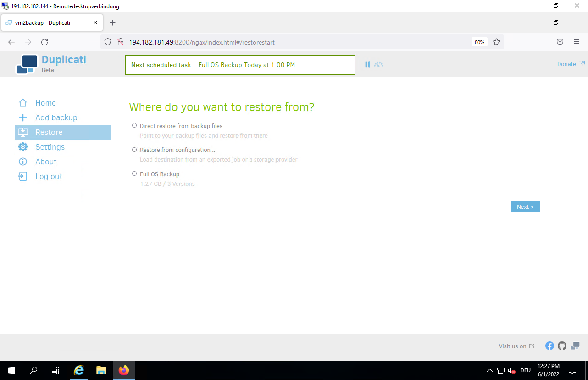Reload the page in Firefox
The image size is (588, 380).
pos(44,42)
